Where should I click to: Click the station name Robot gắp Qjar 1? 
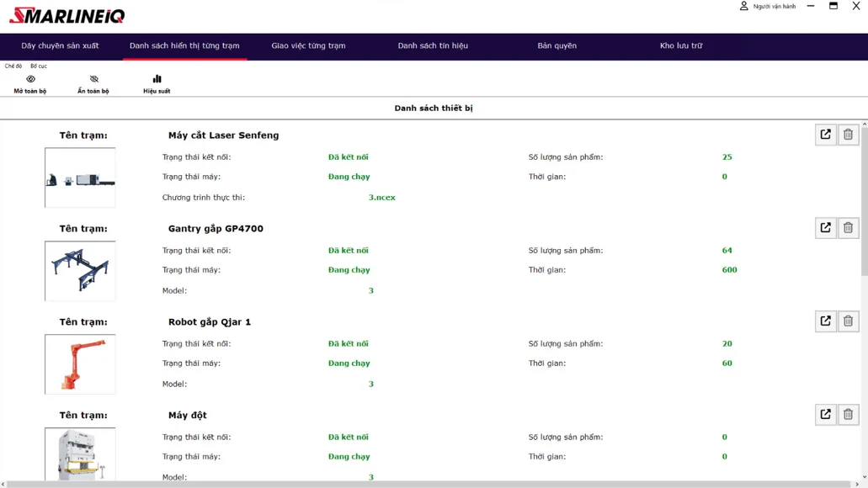pyautogui.click(x=210, y=322)
